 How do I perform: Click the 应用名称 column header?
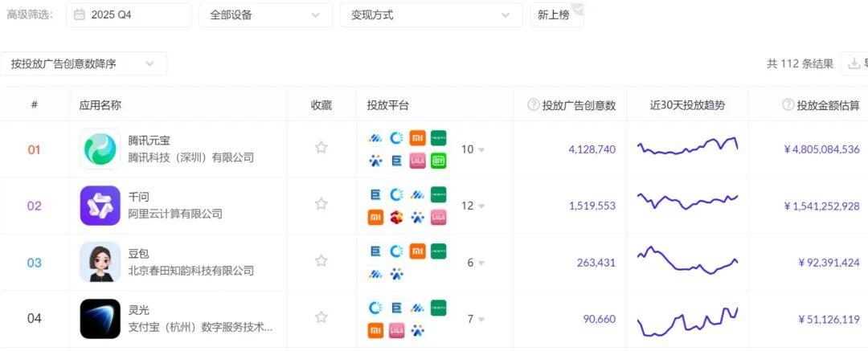pos(100,105)
